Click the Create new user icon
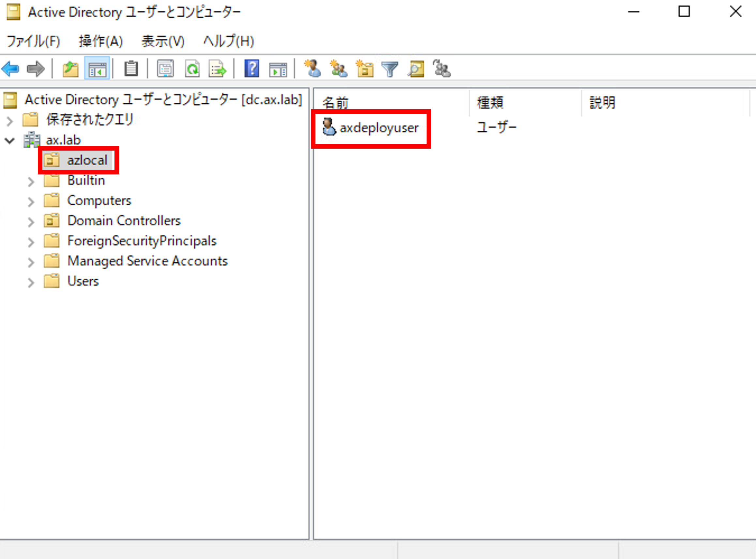The image size is (756, 559). click(312, 69)
